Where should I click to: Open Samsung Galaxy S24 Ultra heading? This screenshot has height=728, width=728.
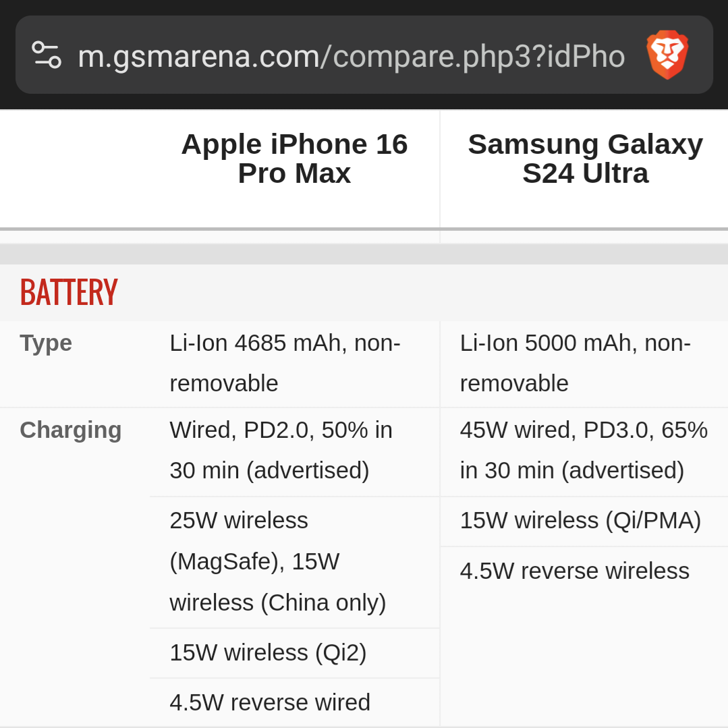tap(585, 159)
